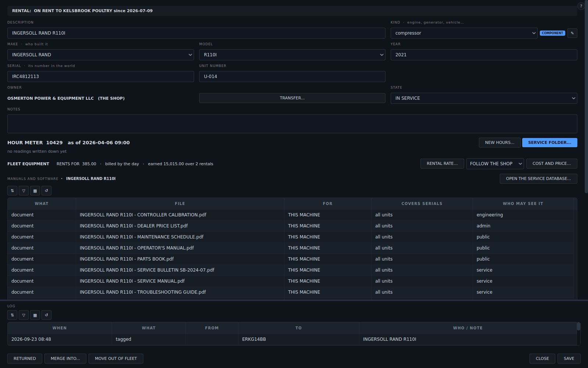Click the MERGE INTO... button

[65, 359]
